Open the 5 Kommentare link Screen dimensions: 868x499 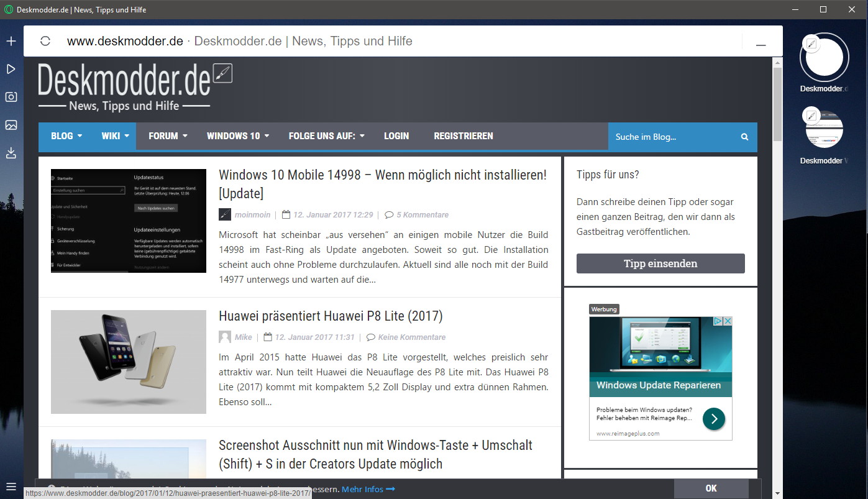click(423, 215)
